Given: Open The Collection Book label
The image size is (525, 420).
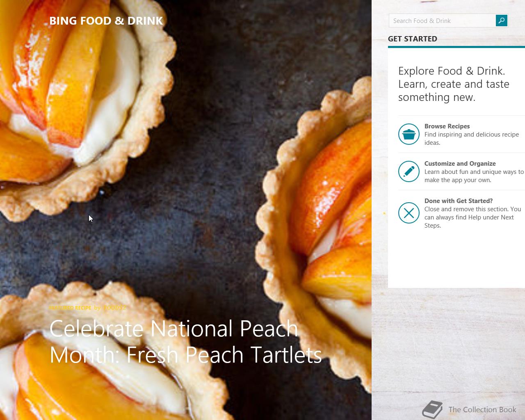Looking at the screenshot, I should pos(482,409).
